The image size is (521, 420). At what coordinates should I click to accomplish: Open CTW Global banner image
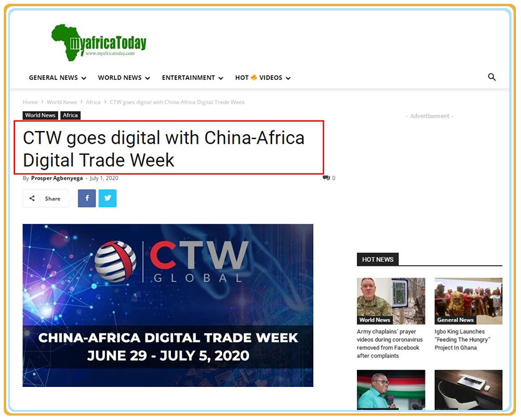point(168,305)
